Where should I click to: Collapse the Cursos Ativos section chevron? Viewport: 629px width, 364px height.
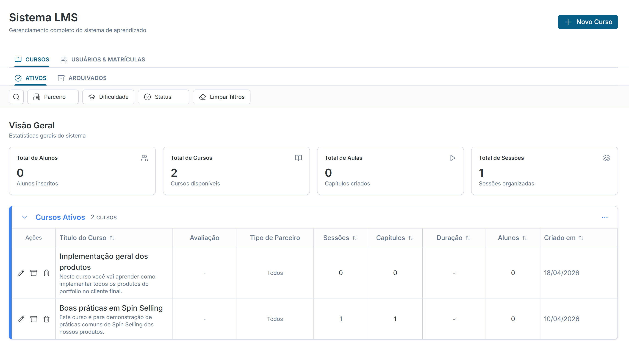tap(25, 217)
